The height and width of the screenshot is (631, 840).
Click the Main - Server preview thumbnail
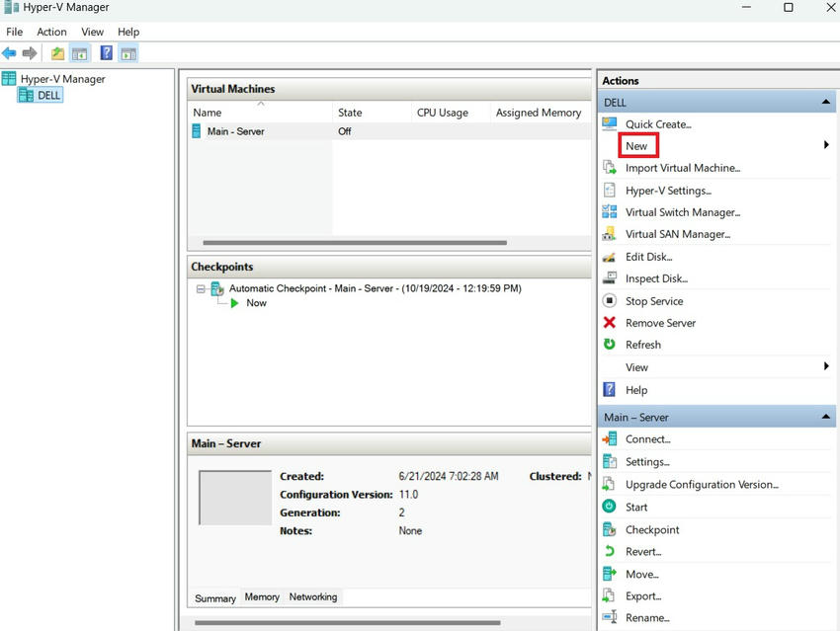tap(235, 498)
